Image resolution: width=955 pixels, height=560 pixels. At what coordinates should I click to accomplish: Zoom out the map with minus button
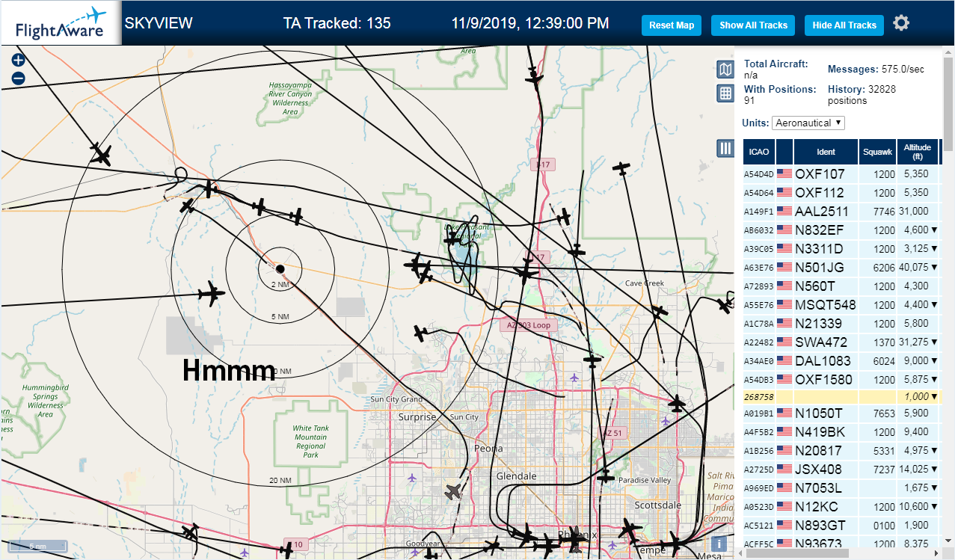pyautogui.click(x=19, y=78)
